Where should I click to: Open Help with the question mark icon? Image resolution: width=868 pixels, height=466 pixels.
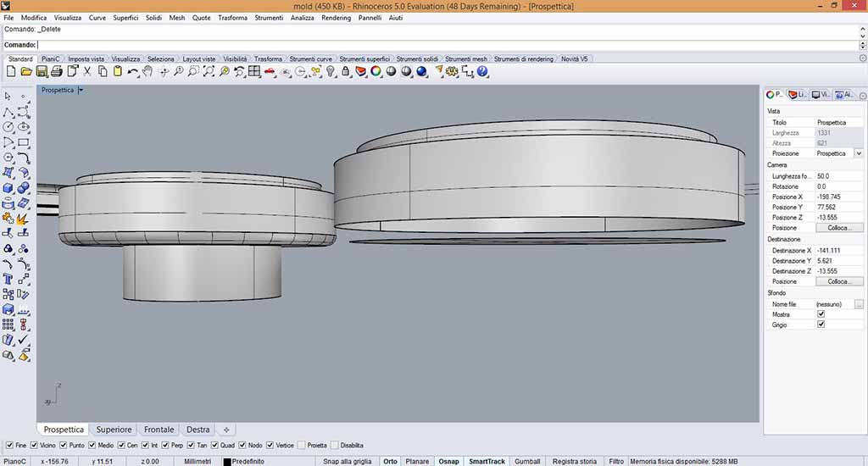(x=482, y=71)
